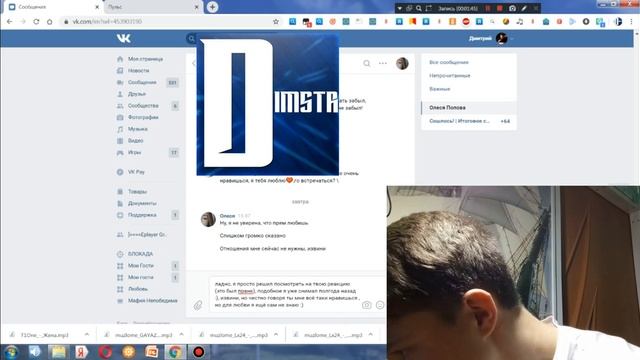Open options for the muzlome_GAYAZ mp3 download
The width and height of the screenshot is (640, 360).
(x=181, y=335)
